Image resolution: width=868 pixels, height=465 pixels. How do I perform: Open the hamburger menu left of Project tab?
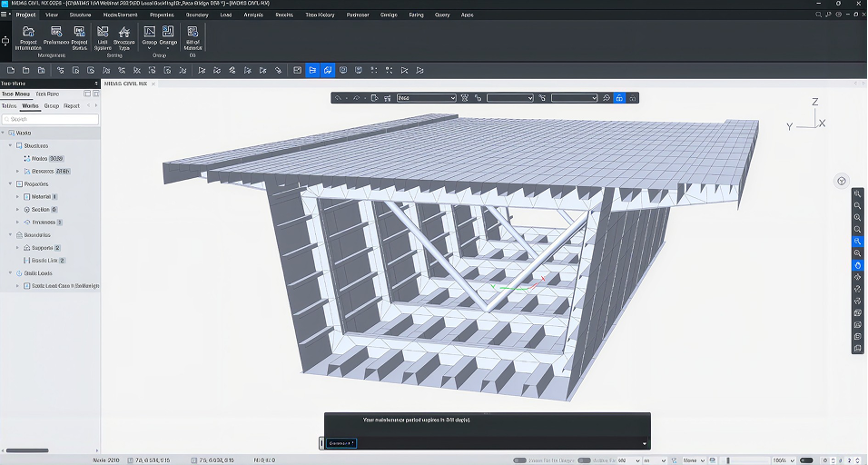click(4, 15)
